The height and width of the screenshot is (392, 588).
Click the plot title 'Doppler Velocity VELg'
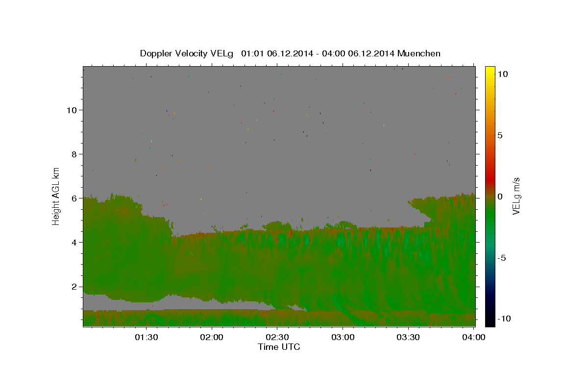(x=186, y=53)
